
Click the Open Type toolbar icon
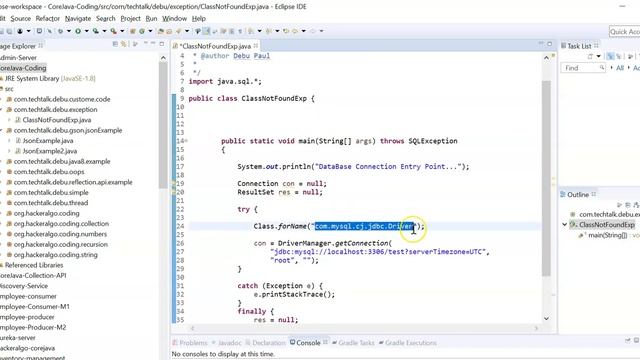pyautogui.click(x=160, y=31)
